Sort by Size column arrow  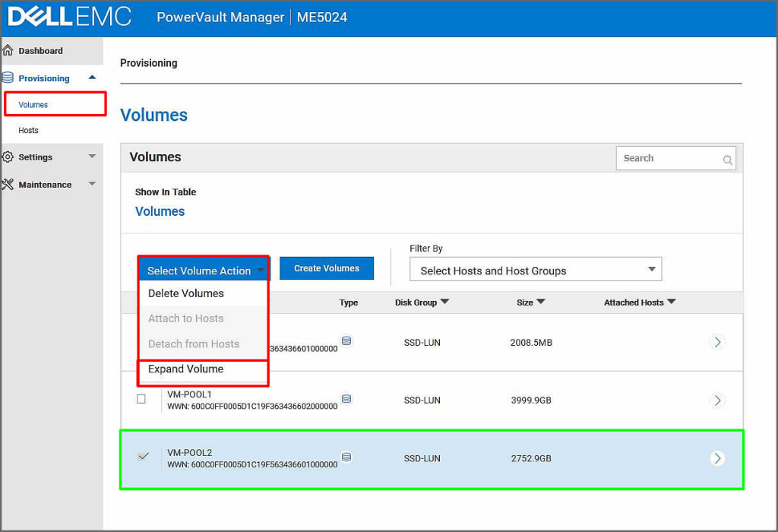541,302
